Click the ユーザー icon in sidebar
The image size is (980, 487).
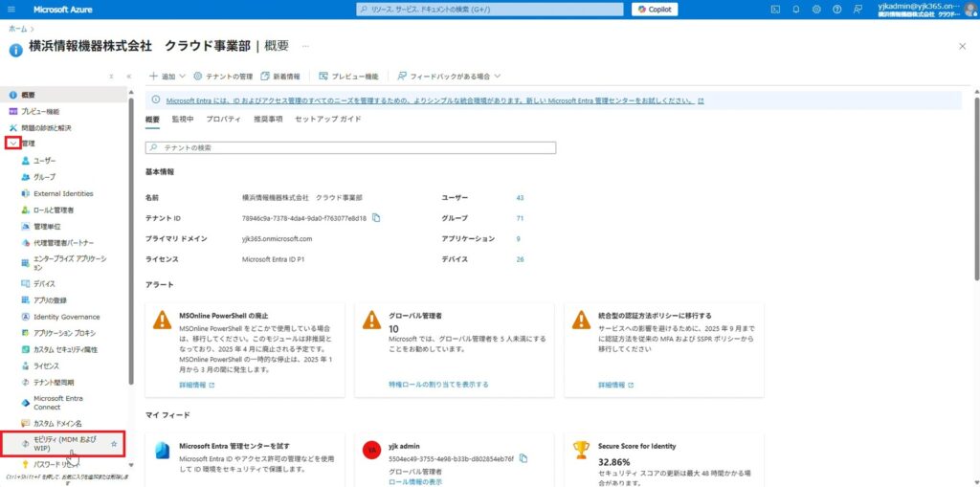pyautogui.click(x=26, y=161)
